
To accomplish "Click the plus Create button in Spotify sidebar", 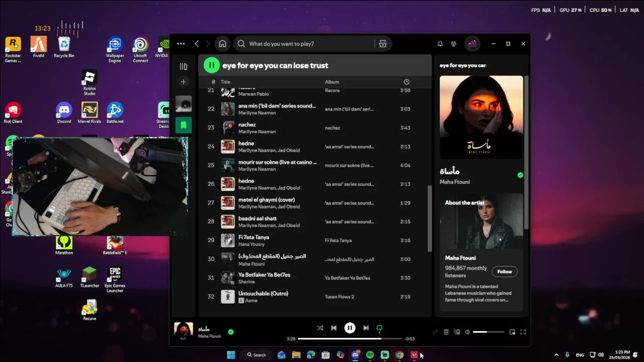I will pos(184,82).
